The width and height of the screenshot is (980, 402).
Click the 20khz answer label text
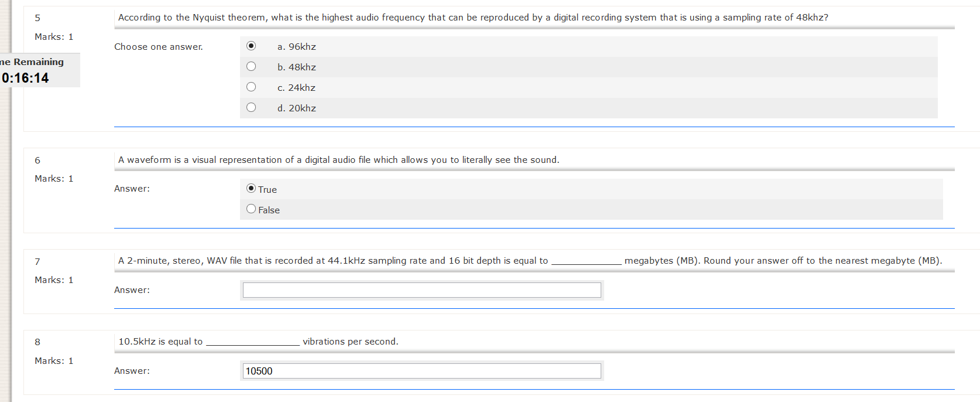point(297,108)
